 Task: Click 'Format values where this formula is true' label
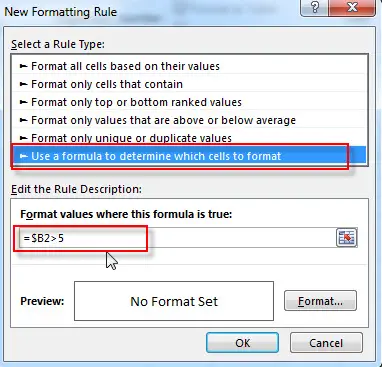pyautogui.click(x=126, y=214)
